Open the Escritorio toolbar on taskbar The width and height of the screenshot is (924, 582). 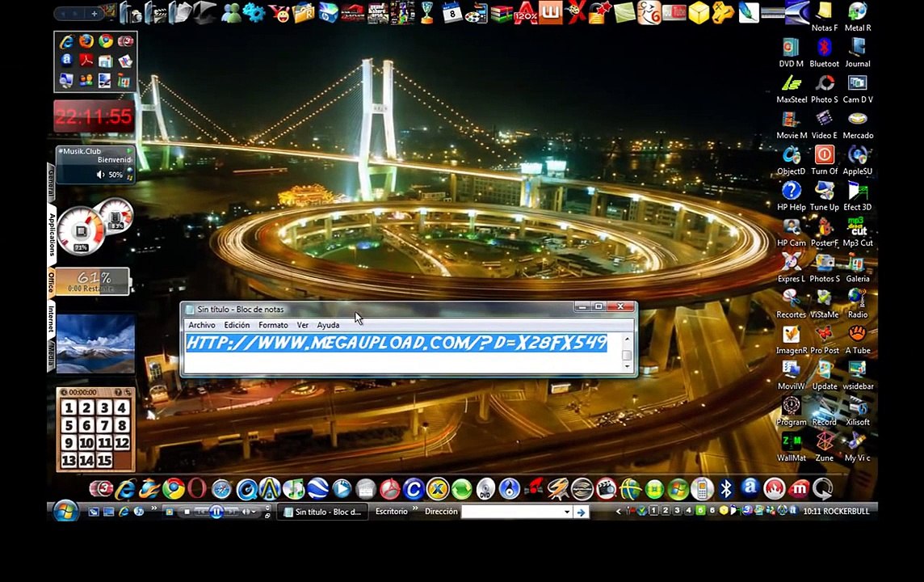tap(391, 511)
